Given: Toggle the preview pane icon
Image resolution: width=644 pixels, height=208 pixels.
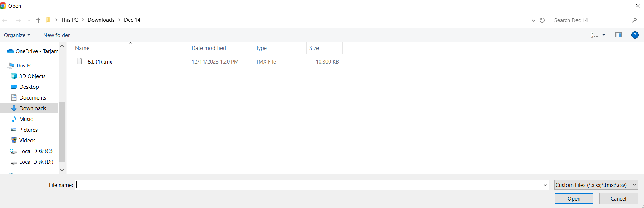Looking at the screenshot, I should 619,35.
